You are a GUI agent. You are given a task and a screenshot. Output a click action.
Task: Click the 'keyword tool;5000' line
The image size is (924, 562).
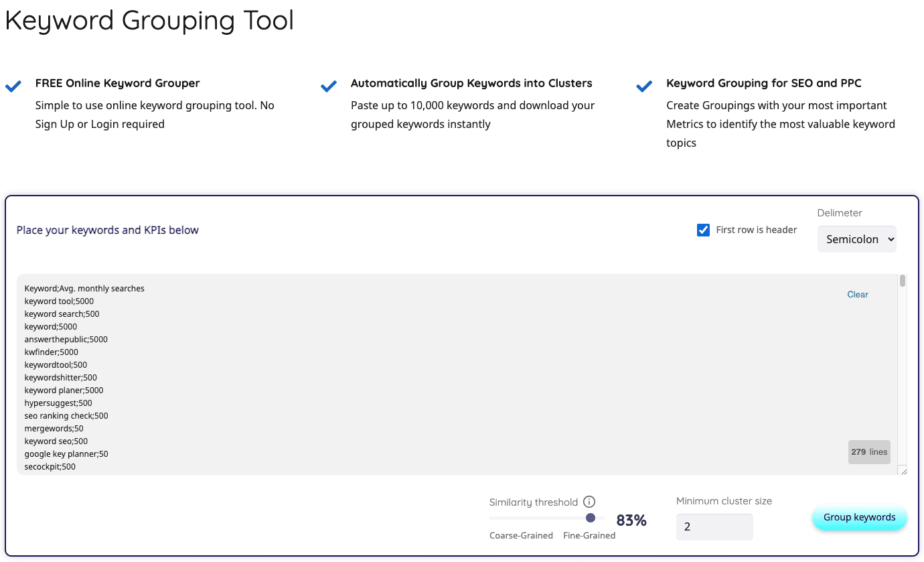point(59,301)
